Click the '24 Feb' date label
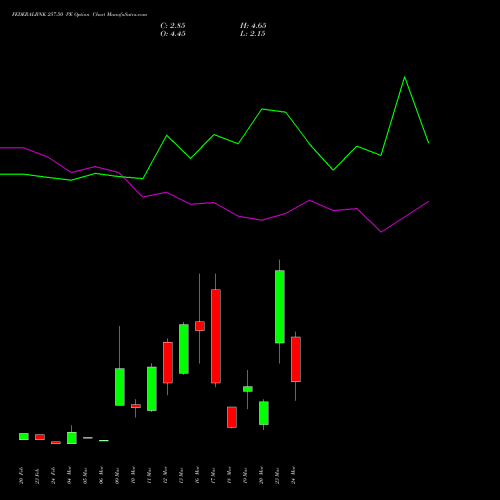This screenshot has height=500, width=500. point(53,475)
